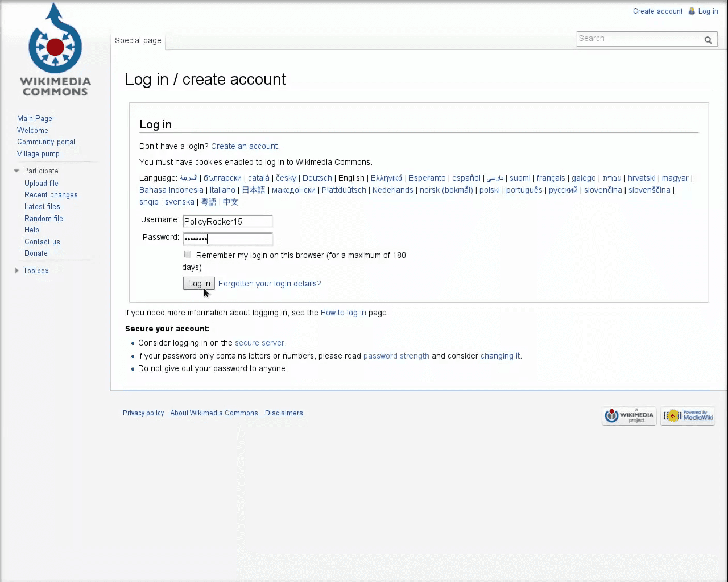Open the secure server link
The image size is (728, 582).
pyautogui.click(x=259, y=343)
